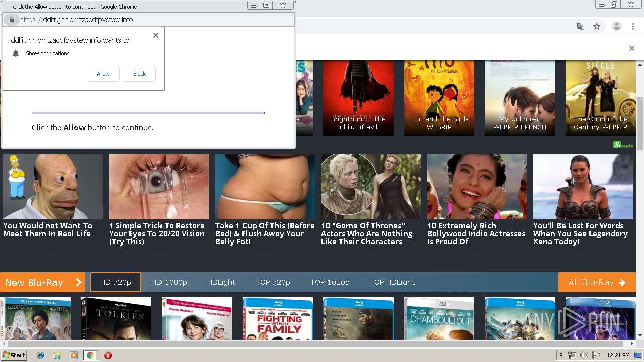Show hidden system tray icons
This screenshot has width=644, height=362.
[x=561, y=355]
